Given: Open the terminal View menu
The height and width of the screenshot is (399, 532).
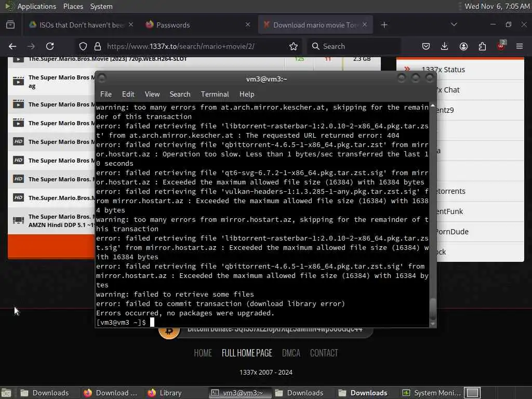Looking at the screenshot, I should 152,95.
